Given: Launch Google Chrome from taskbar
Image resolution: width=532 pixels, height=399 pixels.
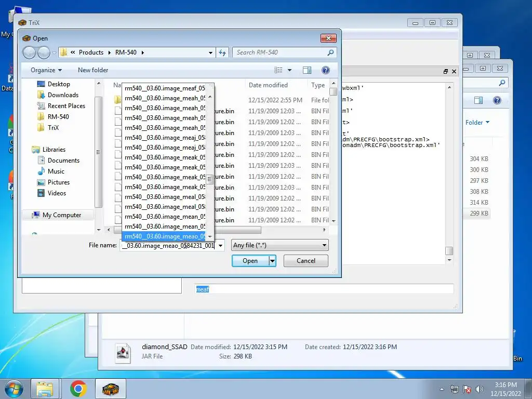Looking at the screenshot, I should click(78, 389).
